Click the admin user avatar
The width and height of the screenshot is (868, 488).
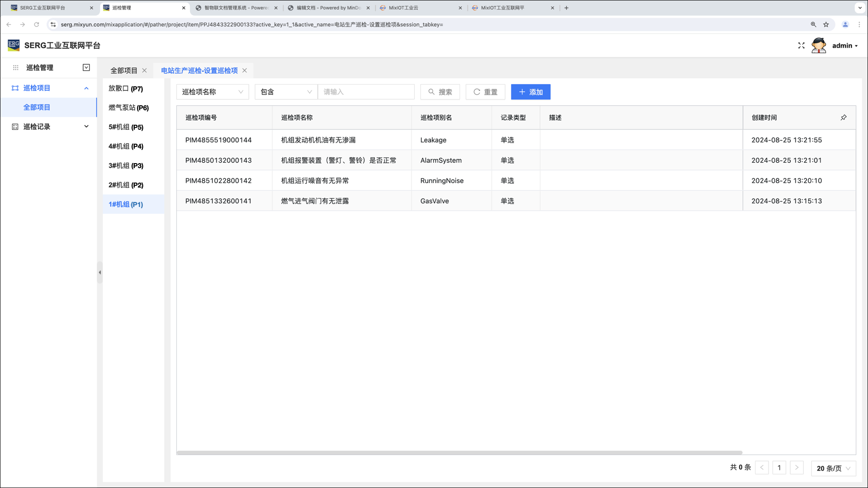click(x=818, y=46)
